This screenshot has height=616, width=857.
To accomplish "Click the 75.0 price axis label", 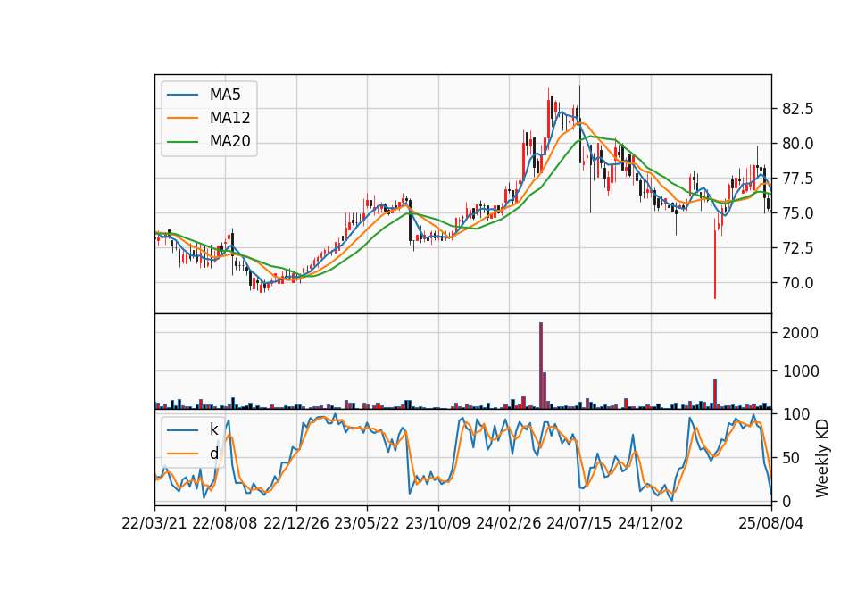I will pyautogui.click(x=798, y=213).
